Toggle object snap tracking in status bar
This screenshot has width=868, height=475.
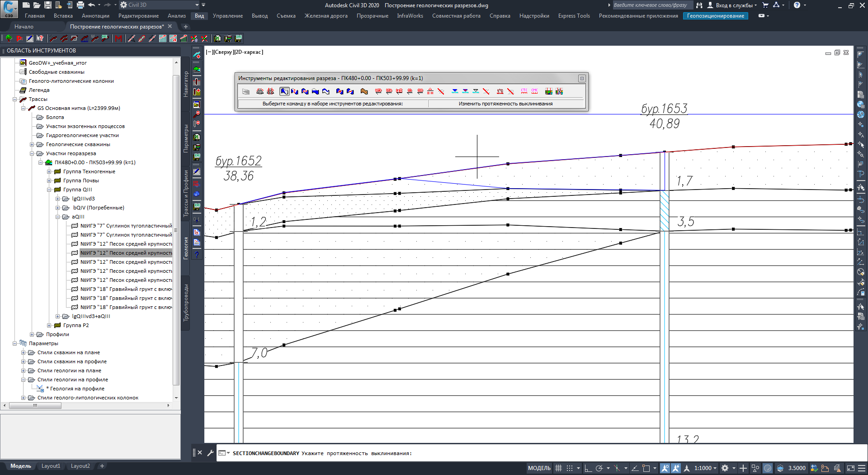tap(635, 468)
